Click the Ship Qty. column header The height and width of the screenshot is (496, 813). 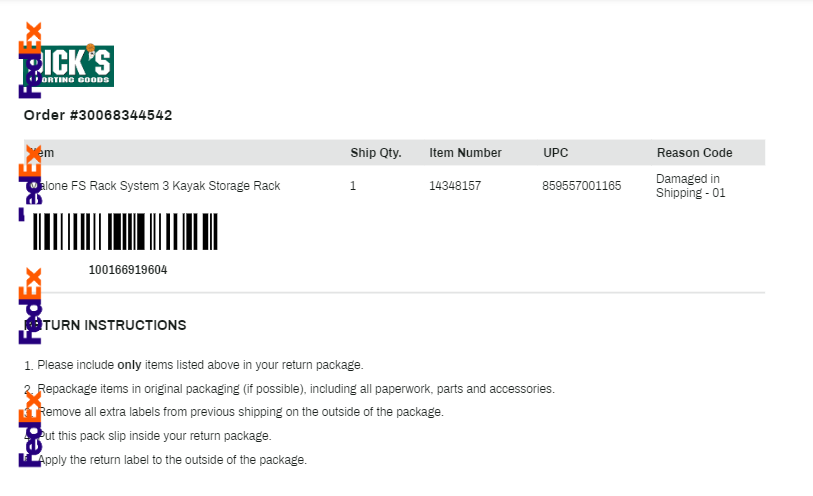coord(376,153)
